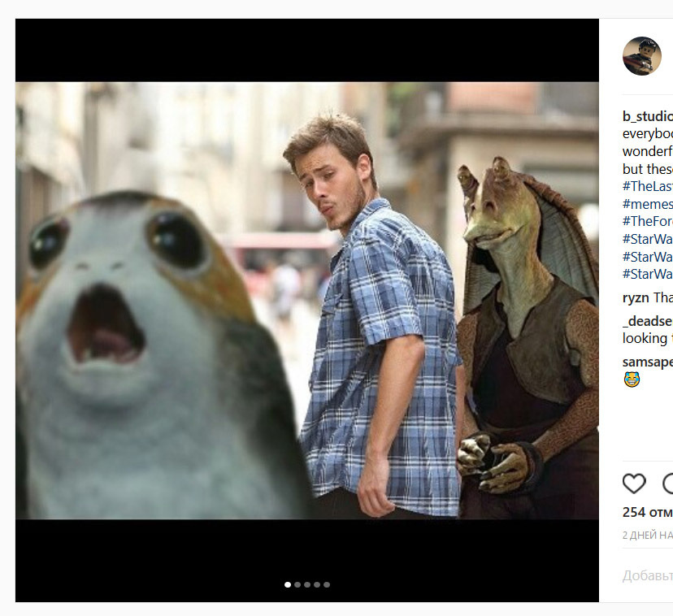This screenshot has width=673, height=616.
Task: Open the #TheFor hashtag link
Action: [x=648, y=221]
